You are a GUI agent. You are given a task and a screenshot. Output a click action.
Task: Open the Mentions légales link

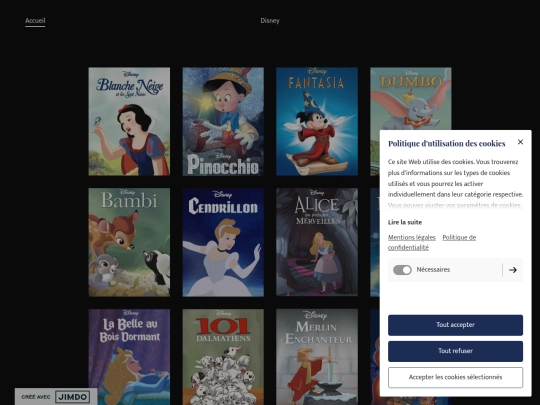412,237
